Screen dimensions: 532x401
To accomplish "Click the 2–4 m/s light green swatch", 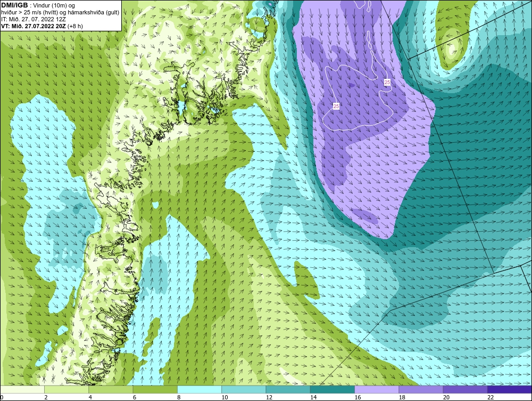I will click(66, 389).
